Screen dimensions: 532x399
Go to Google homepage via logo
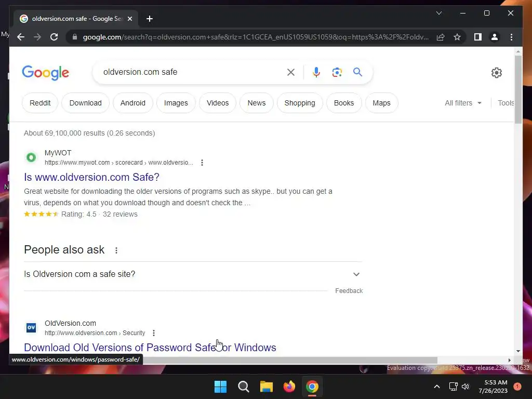46,73
